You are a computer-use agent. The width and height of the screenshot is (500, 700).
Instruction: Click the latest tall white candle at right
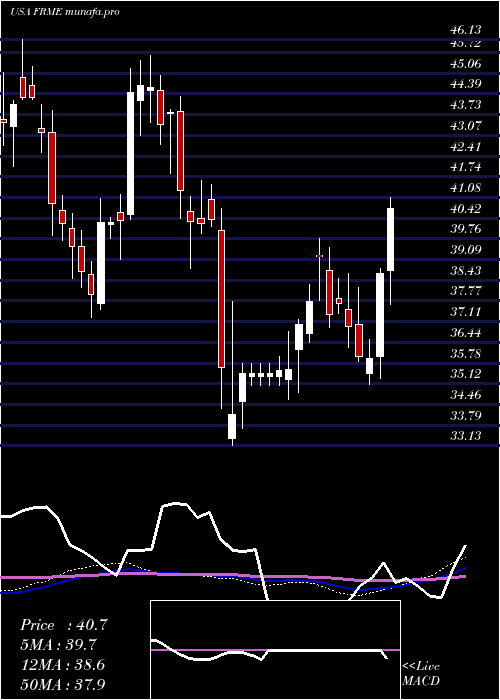click(391, 239)
